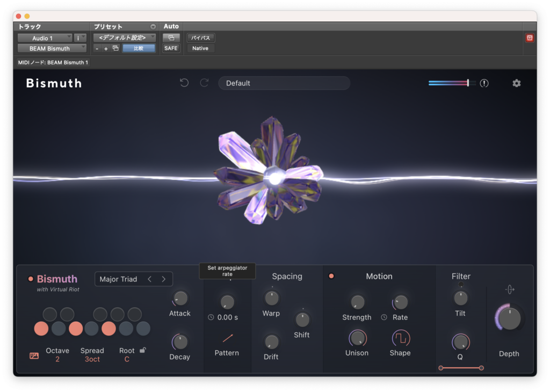Click the トラック header label
Viewport: 550px width, 392px height.
30,27
